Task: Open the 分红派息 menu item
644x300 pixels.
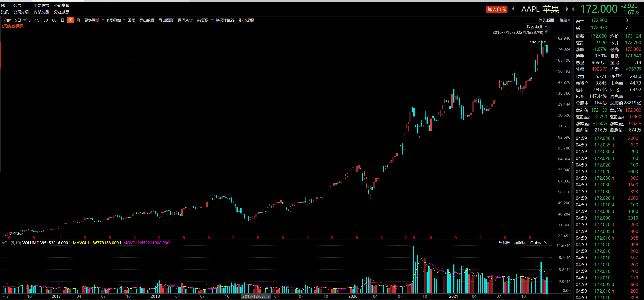Action: pyautogui.click(x=61, y=12)
